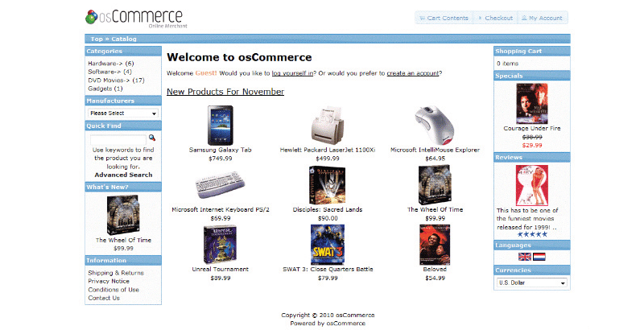Click the SWAT 3 game box image
This screenshot has height=330, width=644.
click(x=328, y=245)
